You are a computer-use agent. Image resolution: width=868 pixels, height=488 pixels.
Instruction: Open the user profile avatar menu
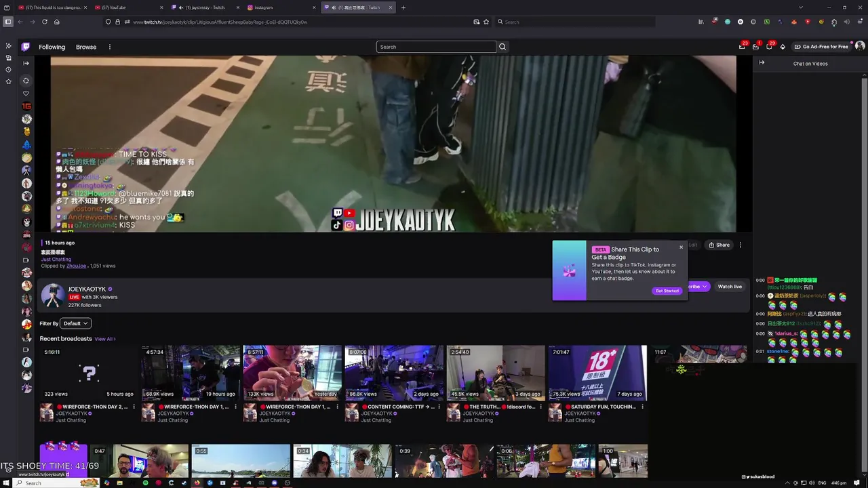pyautogui.click(x=860, y=46)
